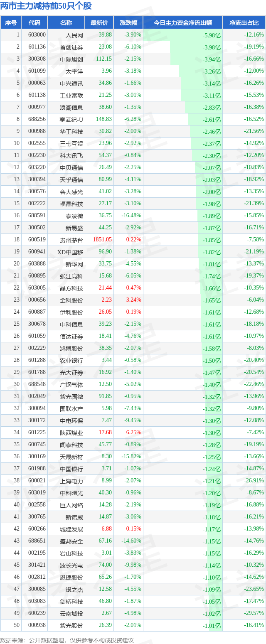
Task: Select stock name 首创证券
Action: (x=71, y=47)
